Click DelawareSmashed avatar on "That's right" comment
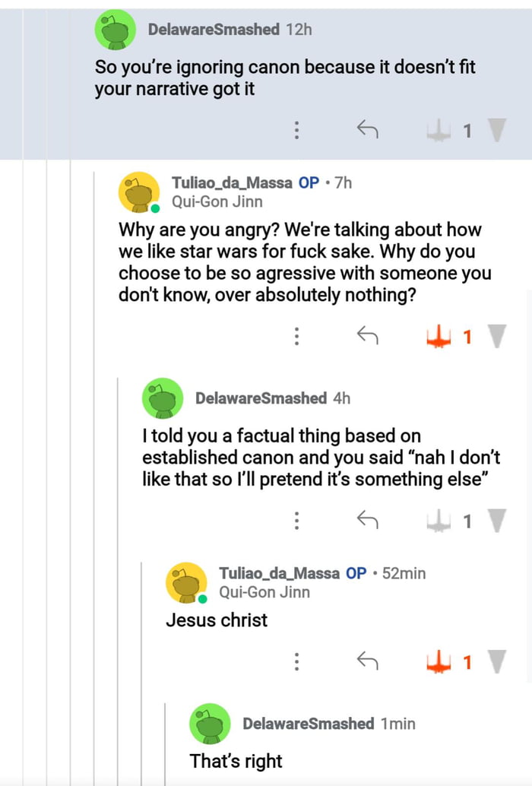 click(210, 724)
